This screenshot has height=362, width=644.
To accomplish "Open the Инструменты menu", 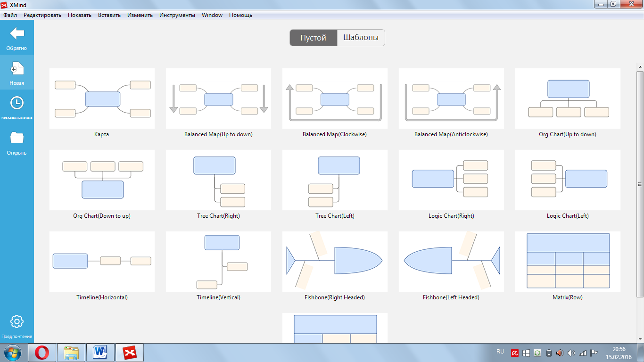I will tap(177, 15).
